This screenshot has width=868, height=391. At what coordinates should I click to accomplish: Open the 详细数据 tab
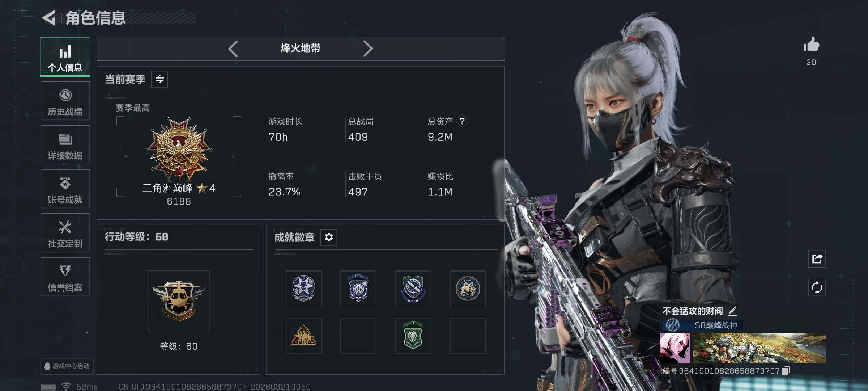click(x=65, y=145)
